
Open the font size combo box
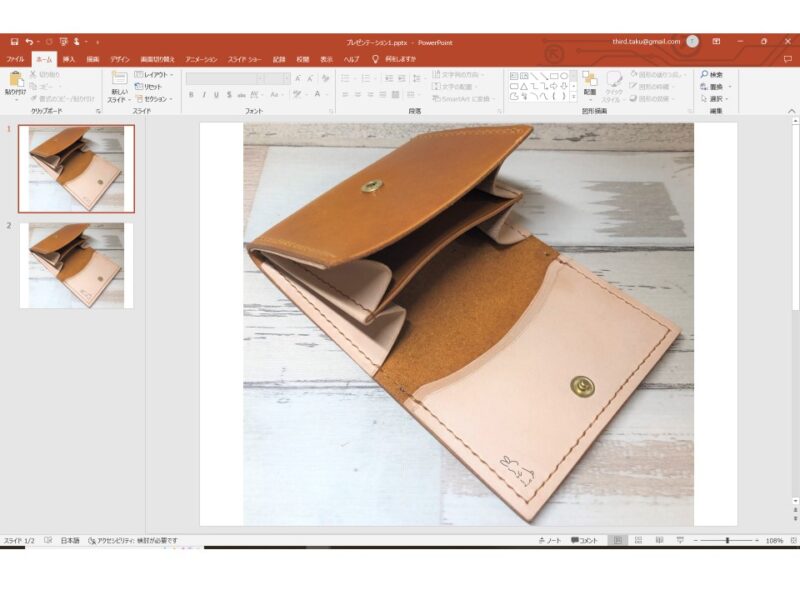278,78
